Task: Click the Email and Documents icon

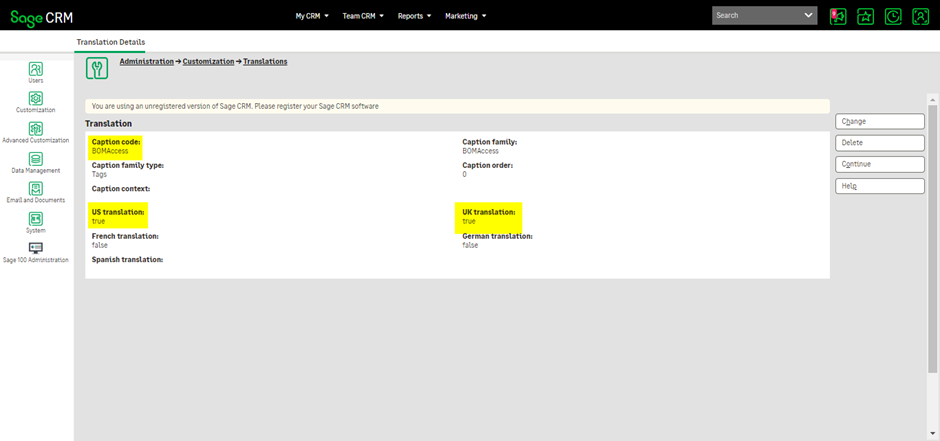Action: [36, 189]
